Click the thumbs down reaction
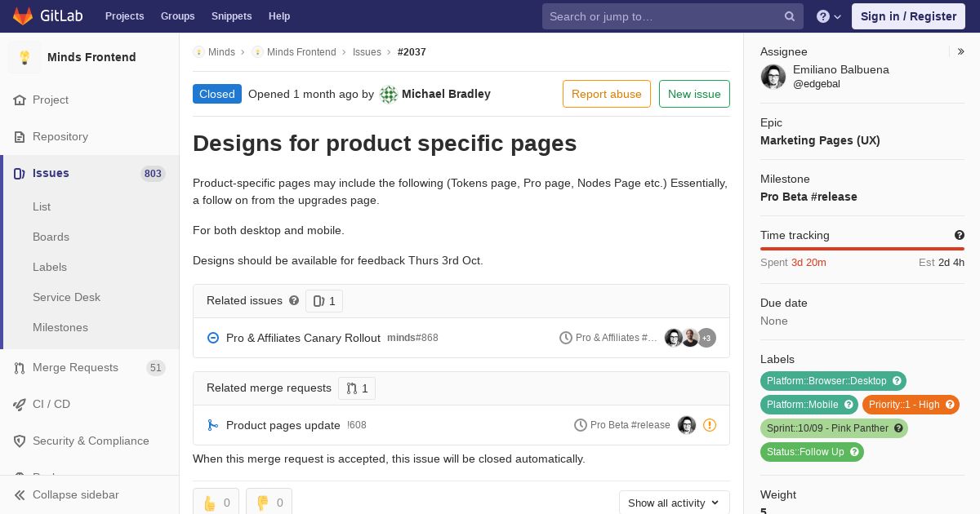 269,503
